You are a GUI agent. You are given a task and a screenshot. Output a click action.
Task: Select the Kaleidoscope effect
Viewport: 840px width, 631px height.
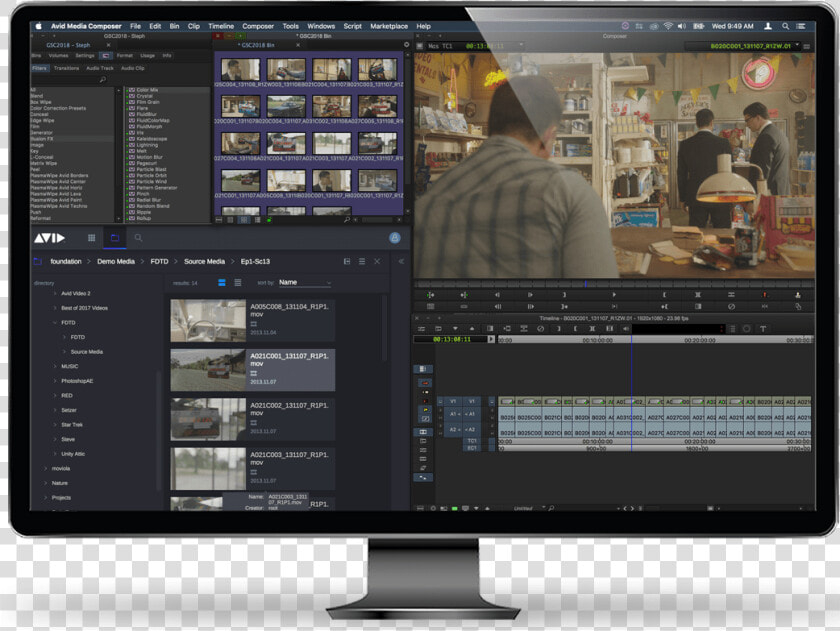152,139
